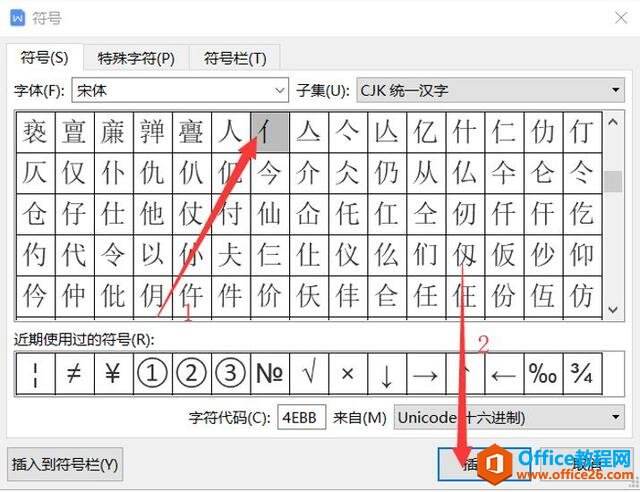Select the × multiplication symbol
This screenshot has width=640, height=492.
pos(348,374)
